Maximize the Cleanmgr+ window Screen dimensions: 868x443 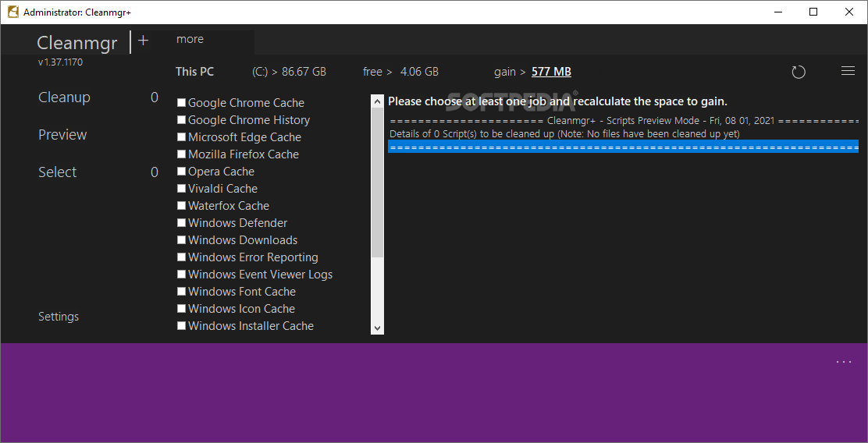pyautogui.click(x=813, y=12)
